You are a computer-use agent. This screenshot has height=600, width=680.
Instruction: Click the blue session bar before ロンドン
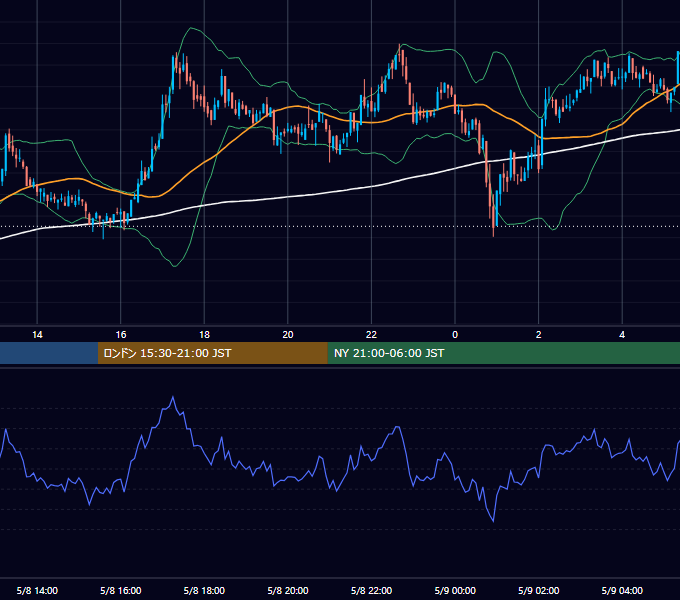point(49,353)
